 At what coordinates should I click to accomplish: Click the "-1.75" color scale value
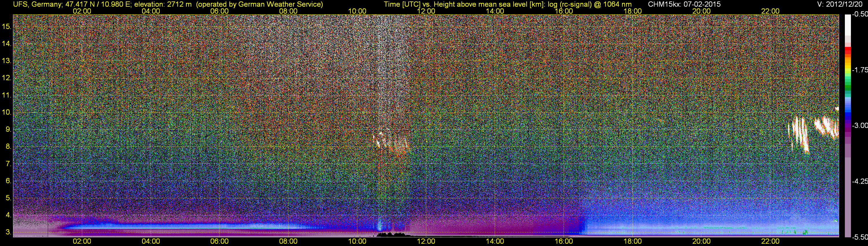pos(860,70)
